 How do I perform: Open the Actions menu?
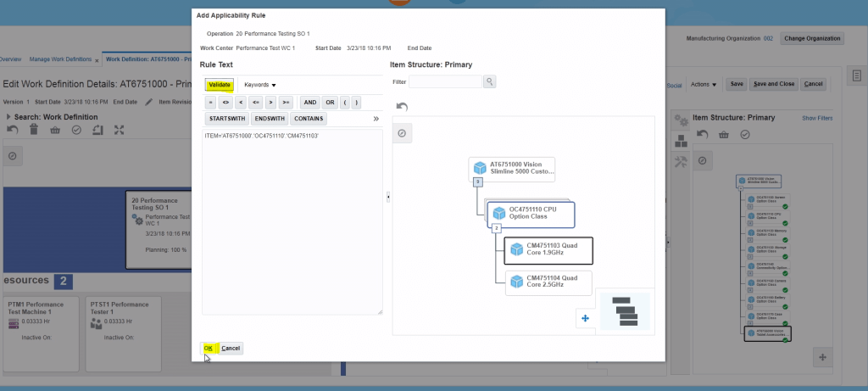pyautogui.click(x=703, y=85)
